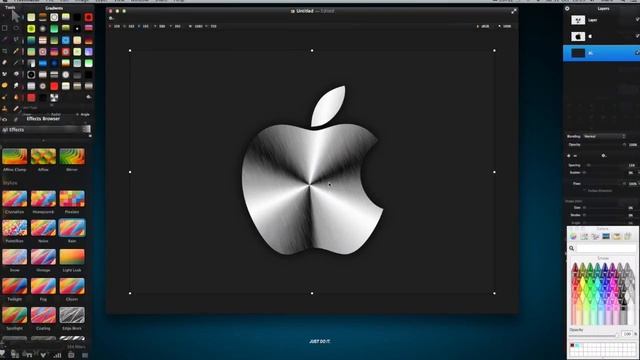Viewport: 640px width, 360px height.
Task: Choose the Noise effect thumbnail
Action: tap(43, 228)
